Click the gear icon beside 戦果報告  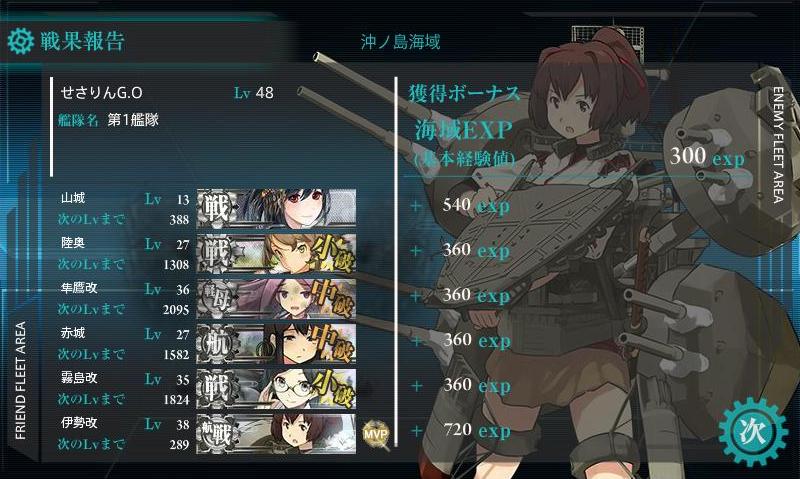coord(20,41)
